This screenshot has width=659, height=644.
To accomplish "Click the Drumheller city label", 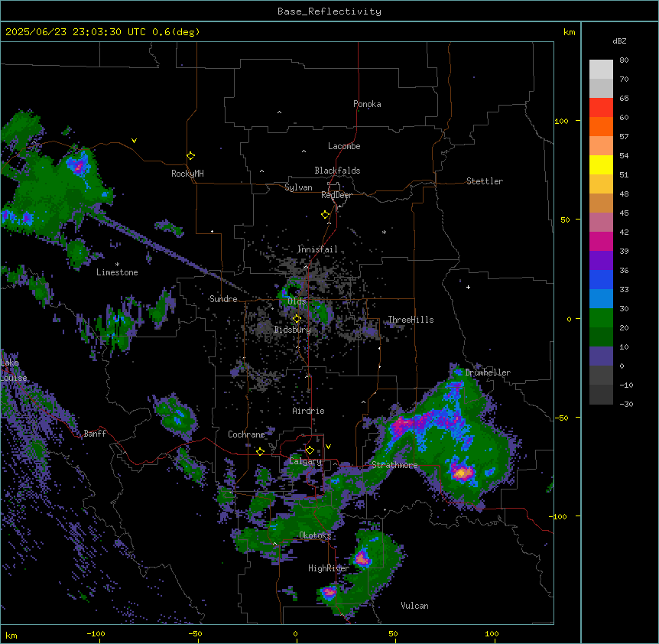I will click(x=488, y=372).
